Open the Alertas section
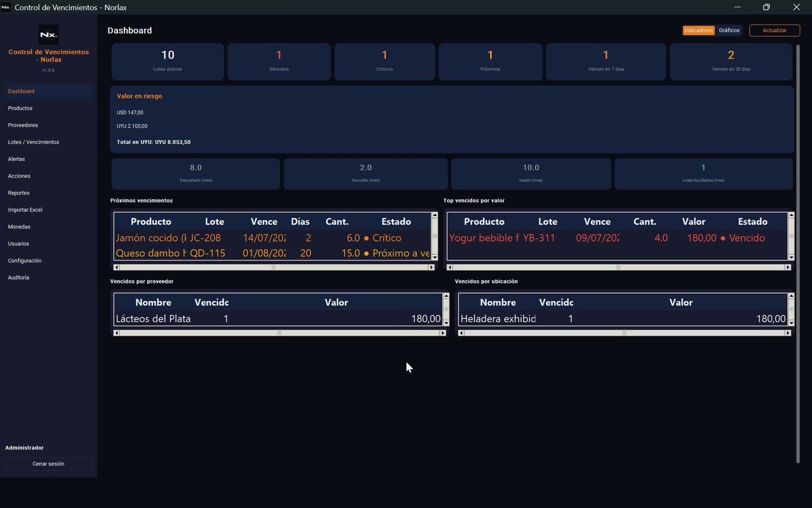Viewport: 812px width, 508px height. [49, 159]
